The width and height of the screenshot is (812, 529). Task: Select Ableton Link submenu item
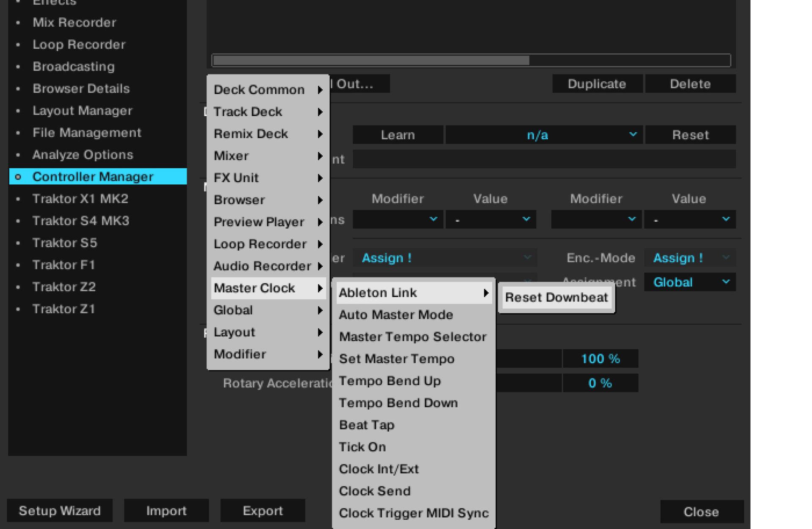point(414,293)
